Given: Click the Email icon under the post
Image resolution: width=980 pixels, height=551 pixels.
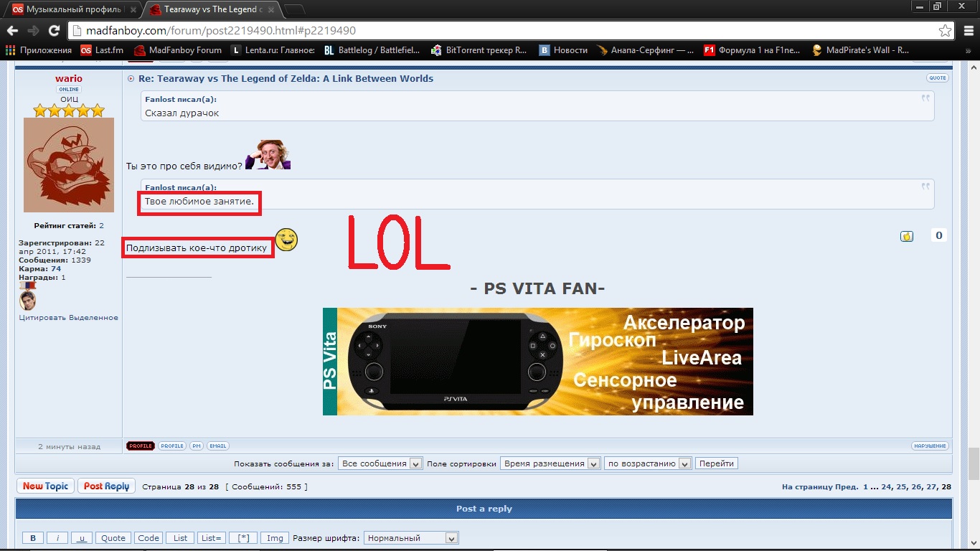Looking at the screenshot, I should pyautogui.click(x=217, y=446).
